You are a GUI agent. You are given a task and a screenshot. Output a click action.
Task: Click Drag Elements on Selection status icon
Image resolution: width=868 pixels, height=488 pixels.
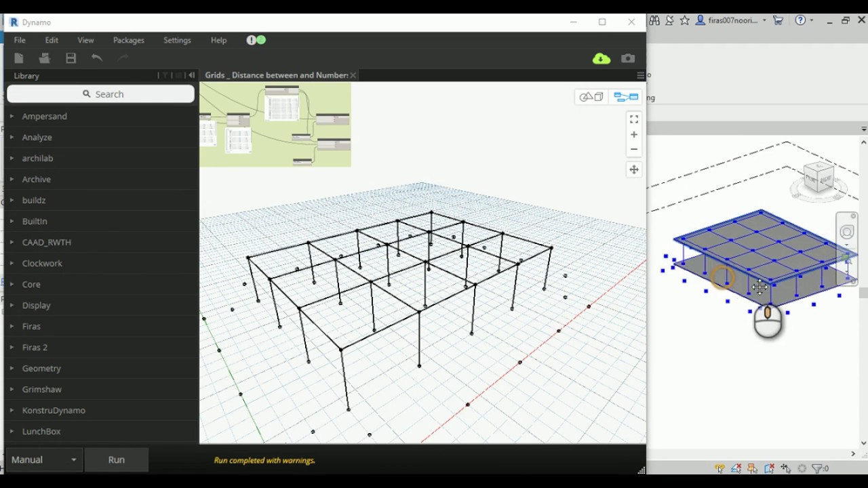point(786,468)
